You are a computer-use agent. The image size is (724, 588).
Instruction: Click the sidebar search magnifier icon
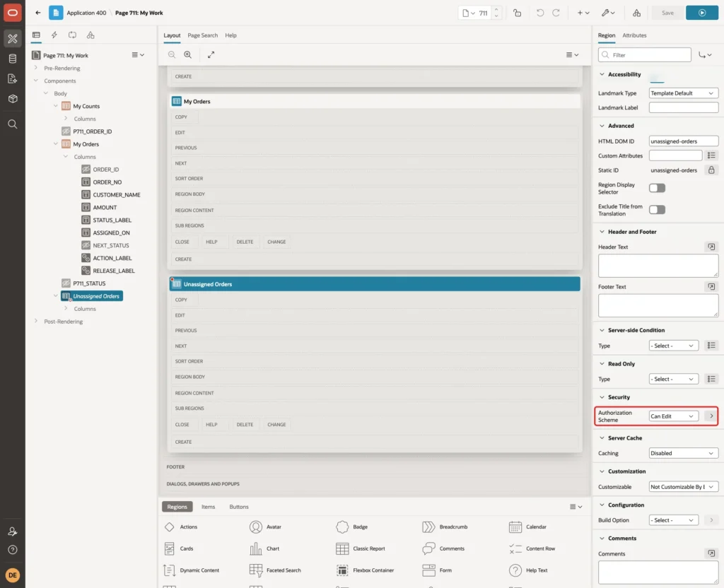[13, 124]
